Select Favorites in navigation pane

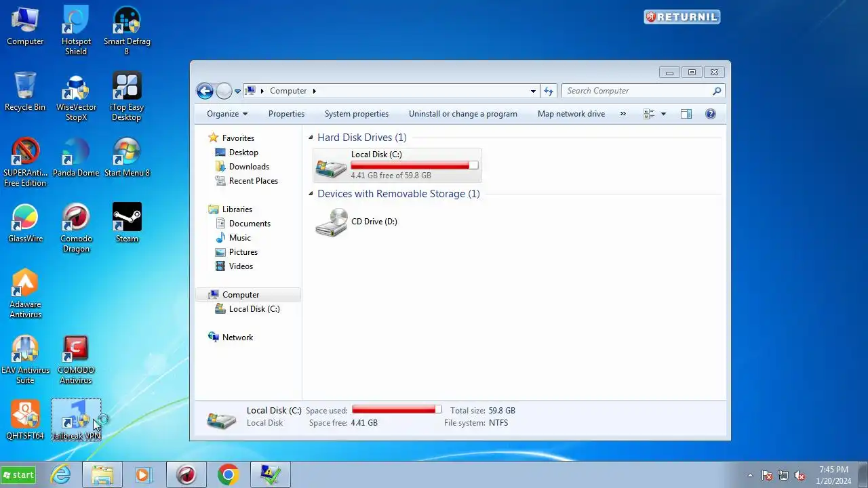pos(238,138)
